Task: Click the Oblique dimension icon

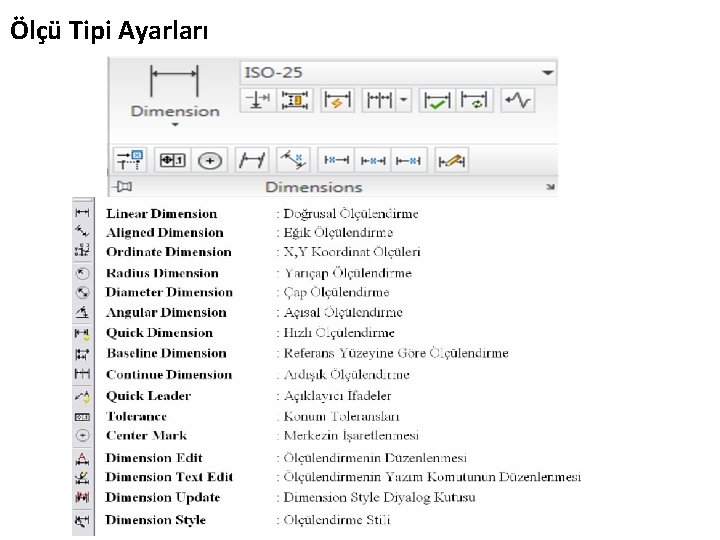Action: [252, 160]
